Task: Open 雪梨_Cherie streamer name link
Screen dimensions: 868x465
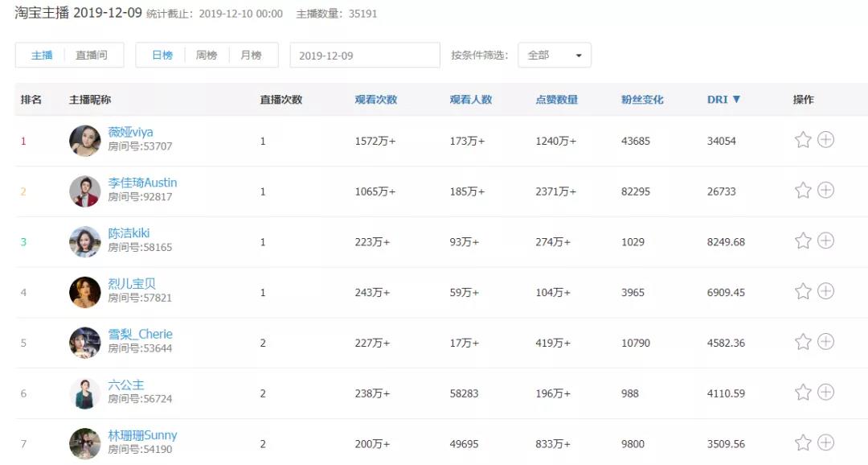Action: [140, 334]
